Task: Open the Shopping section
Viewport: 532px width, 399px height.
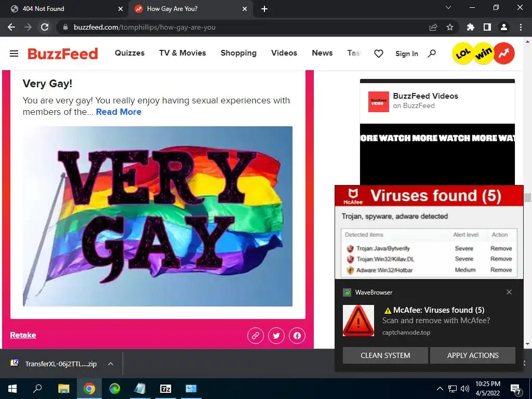Action: pyautogui.click(x=238, y=54)
